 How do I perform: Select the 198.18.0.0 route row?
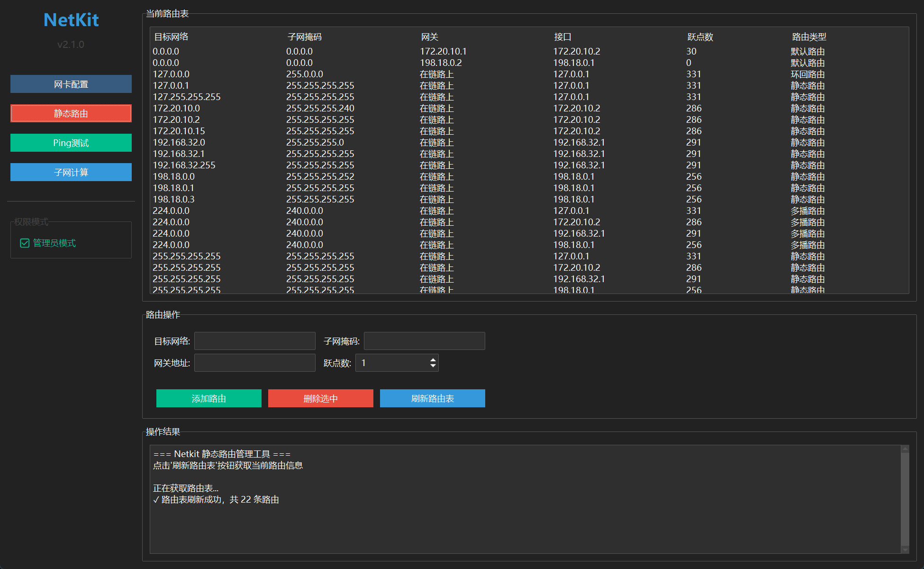tap(529, 176)
